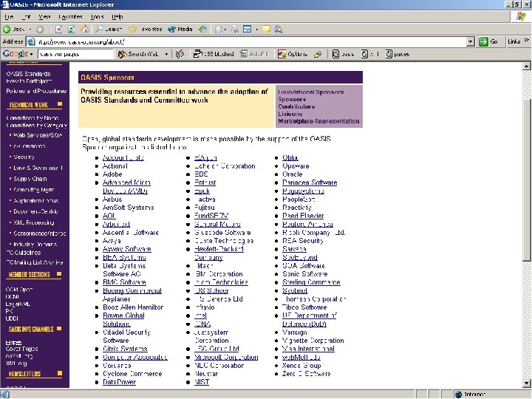Image resolution: width=532 pixels, height=399 pixels.
Task: Open the View menu
Action: [x=44, y=16]
